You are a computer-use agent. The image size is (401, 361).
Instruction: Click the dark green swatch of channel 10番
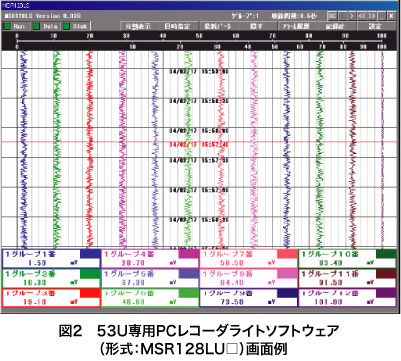click(x=386, y=254)
